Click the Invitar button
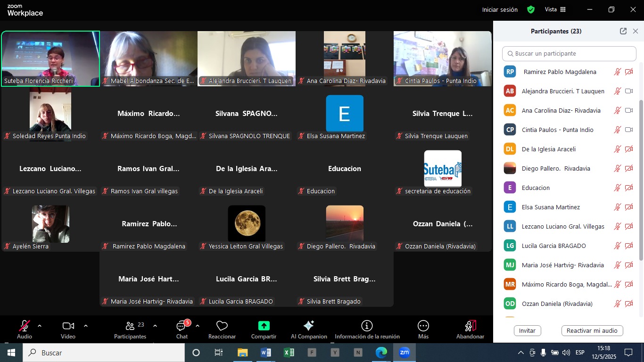This screenshot has width=644, height=362. (x=527, y=331)
